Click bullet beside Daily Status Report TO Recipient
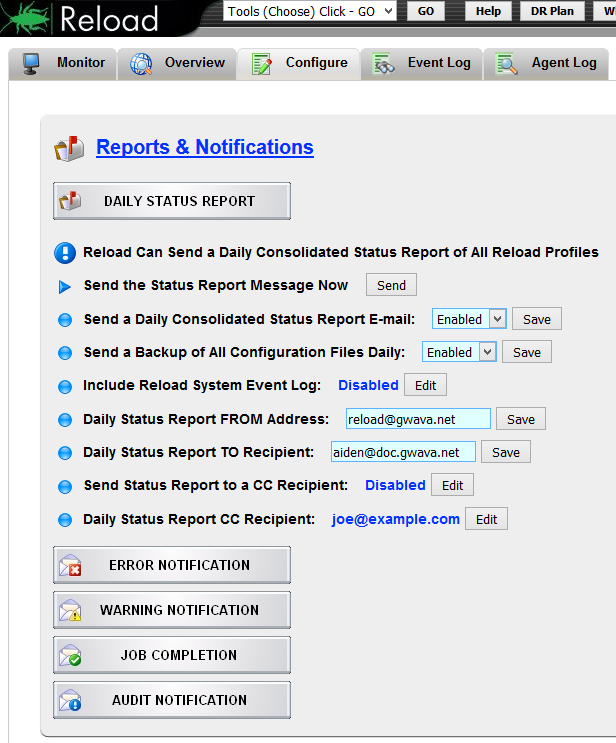The width and height of the screenshot is (616, 743). pos(65,453)
